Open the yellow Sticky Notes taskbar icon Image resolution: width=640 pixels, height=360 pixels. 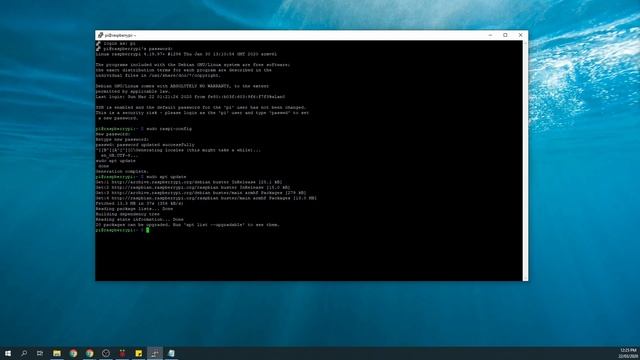(138, 353)
